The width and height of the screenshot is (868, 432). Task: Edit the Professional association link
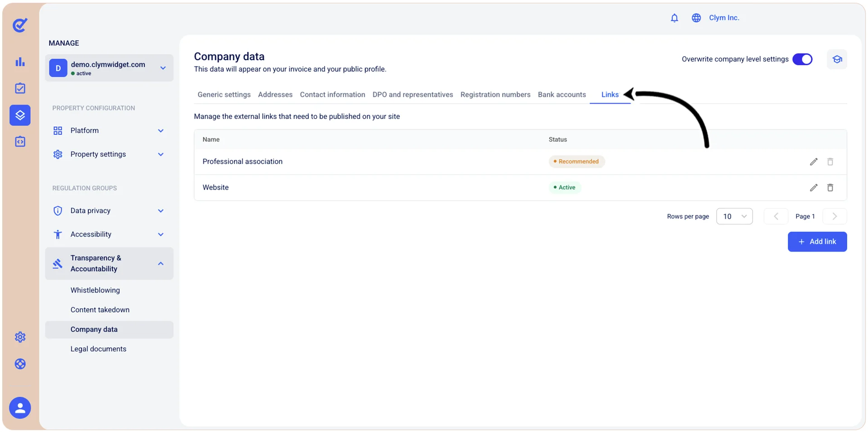814,161
